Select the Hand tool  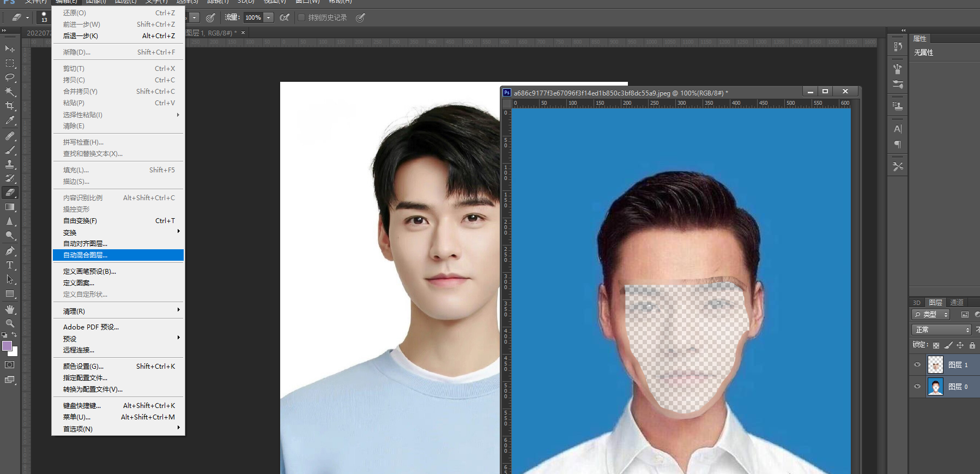click(10, 309)
